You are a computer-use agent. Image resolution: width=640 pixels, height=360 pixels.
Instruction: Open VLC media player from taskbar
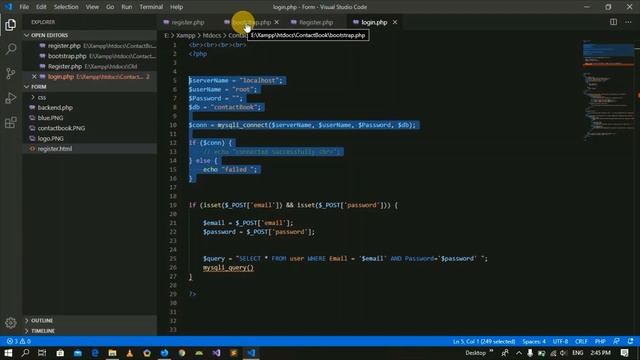[130, 353]
